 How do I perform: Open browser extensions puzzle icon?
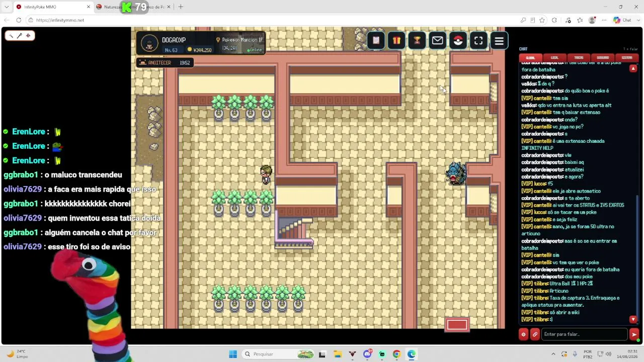[554, 20]
